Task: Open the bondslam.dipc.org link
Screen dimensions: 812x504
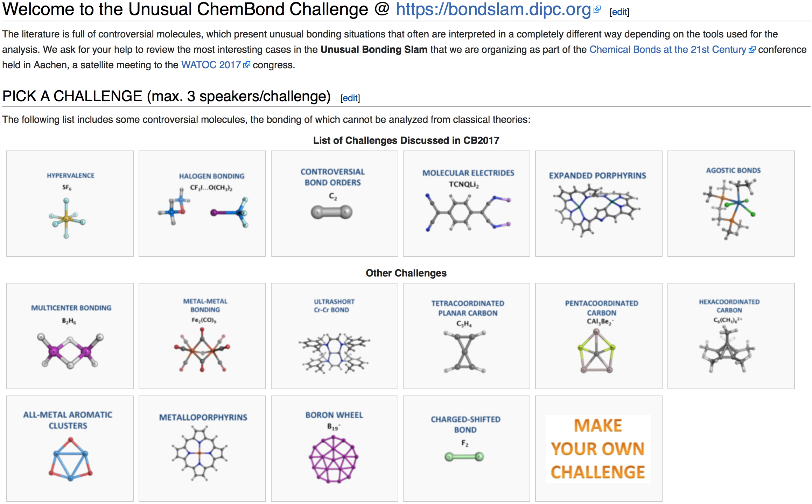Action: [x=493, y=9]
